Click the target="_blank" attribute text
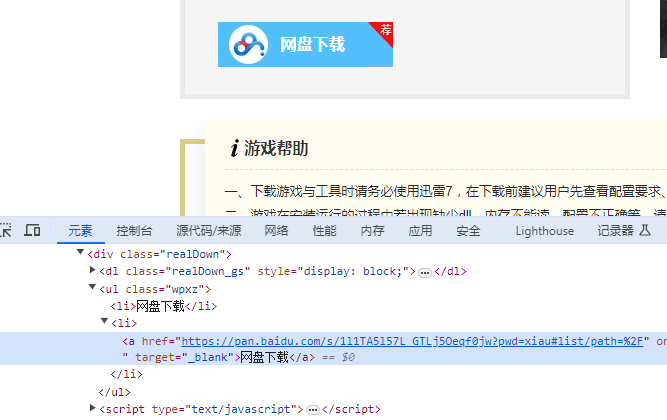Screen dimensions: 667x420 tap(185, 357)
